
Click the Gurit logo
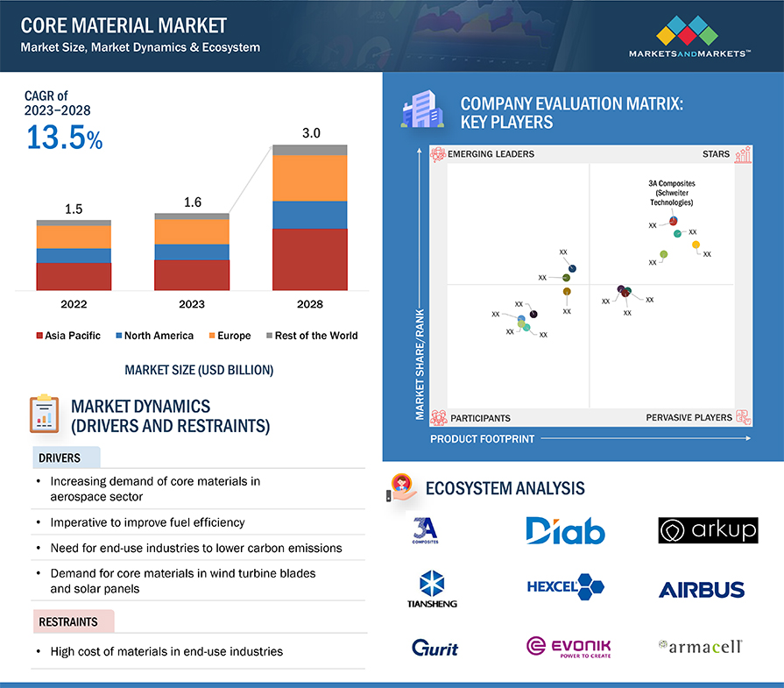pyautogui.click(x=434, y=648)
